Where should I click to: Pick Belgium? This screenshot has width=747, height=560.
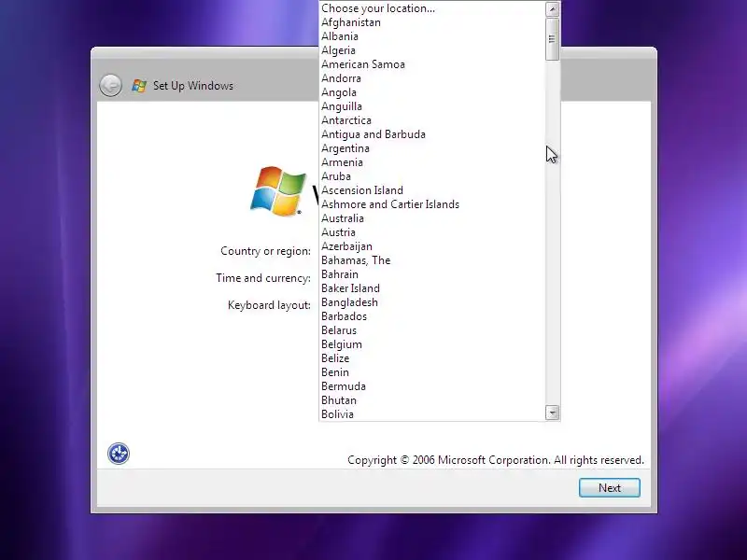click(432, 344)
